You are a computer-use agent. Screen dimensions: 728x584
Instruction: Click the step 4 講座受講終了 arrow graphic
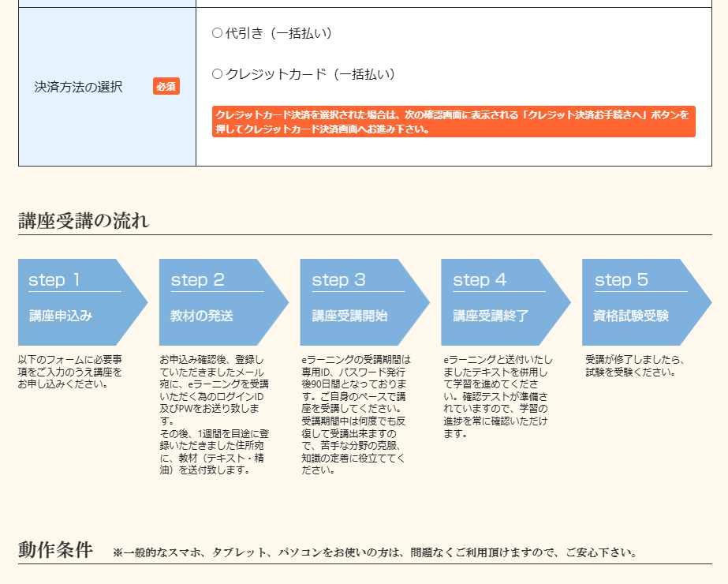506,302
